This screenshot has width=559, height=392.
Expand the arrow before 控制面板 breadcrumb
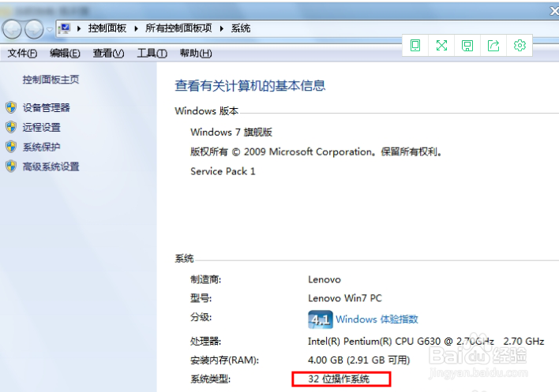click(x=79, y=28)
